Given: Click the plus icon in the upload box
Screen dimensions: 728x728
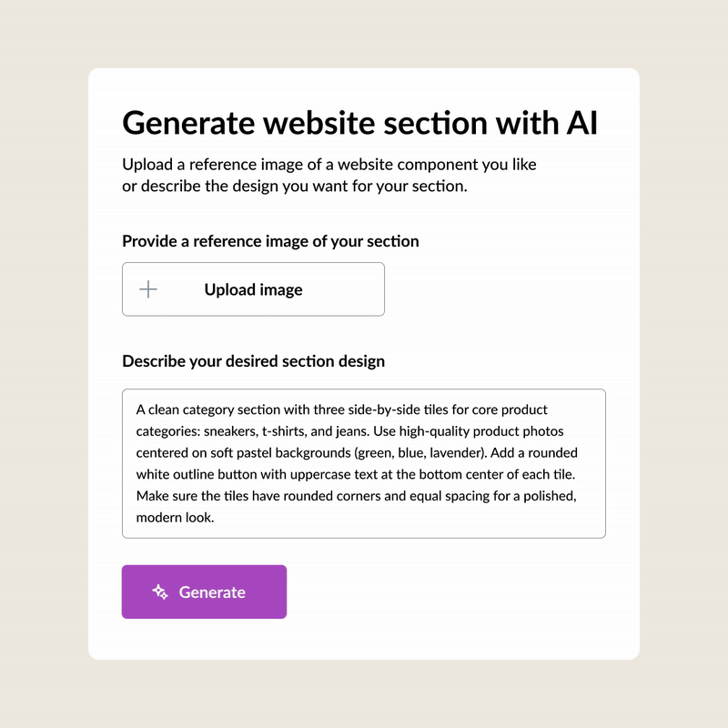Looking at the screenshot, I should click(x=148, y=289).
